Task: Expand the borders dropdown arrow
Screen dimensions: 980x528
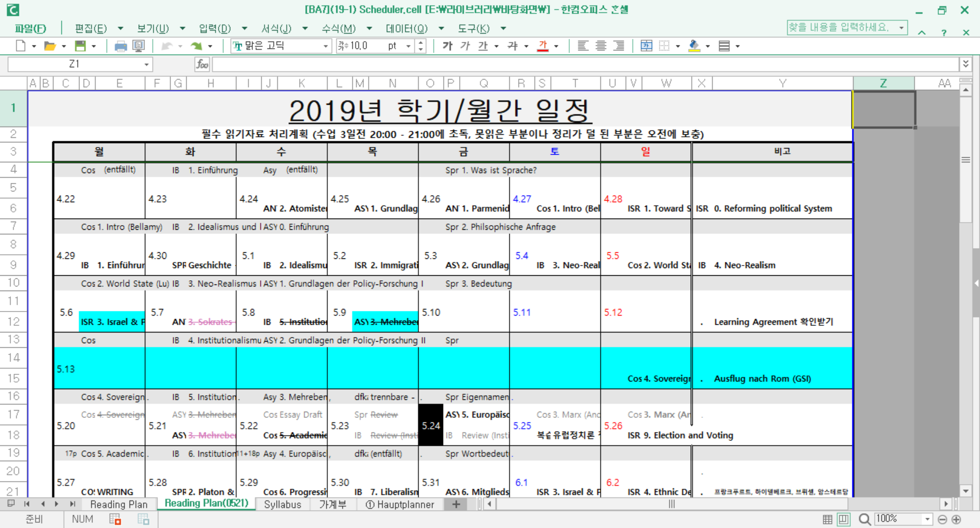Action: (678, 46)
